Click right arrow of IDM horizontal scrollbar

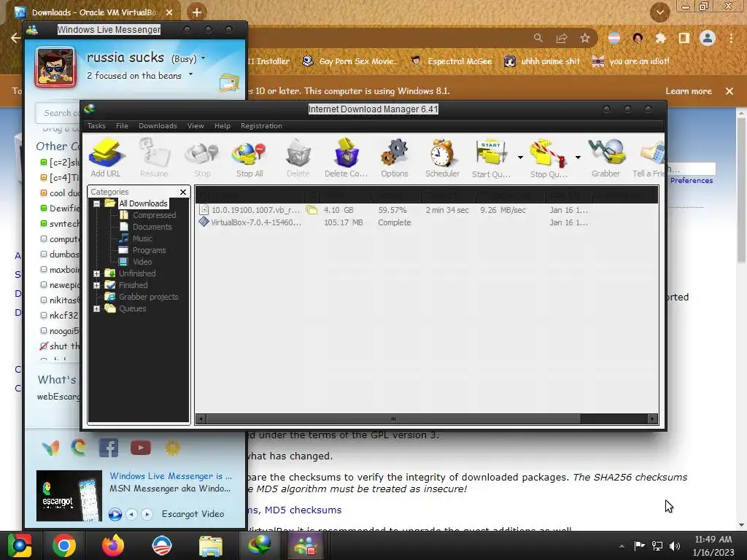click(652, 419)
